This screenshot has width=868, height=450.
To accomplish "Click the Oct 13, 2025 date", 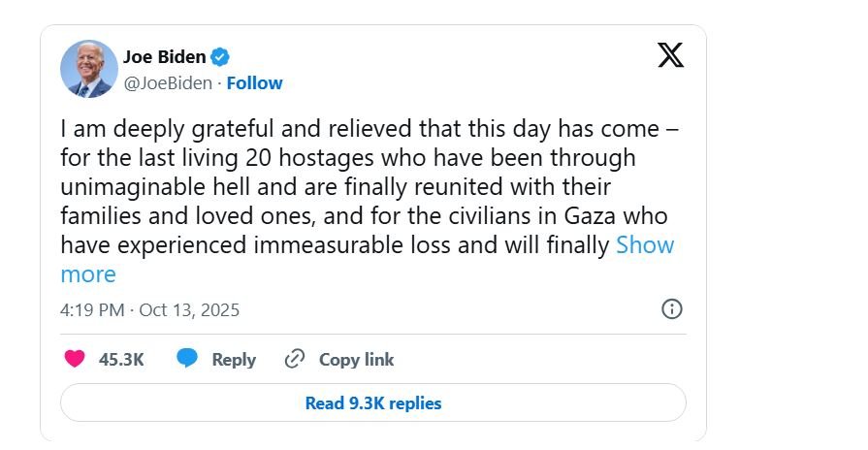I will pos(189,310).
